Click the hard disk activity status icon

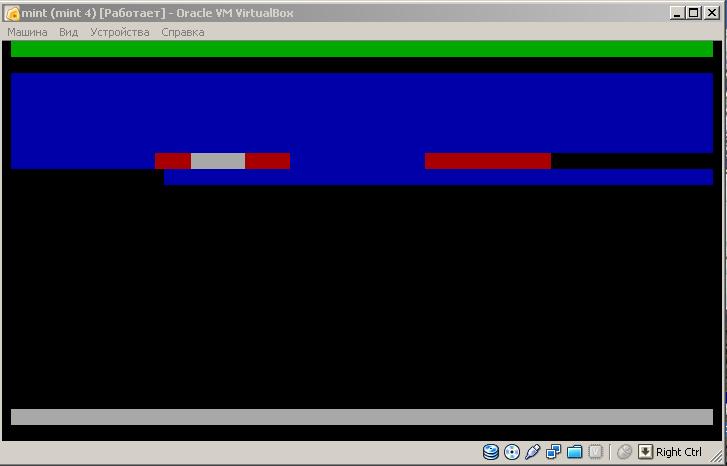[491, 451]
